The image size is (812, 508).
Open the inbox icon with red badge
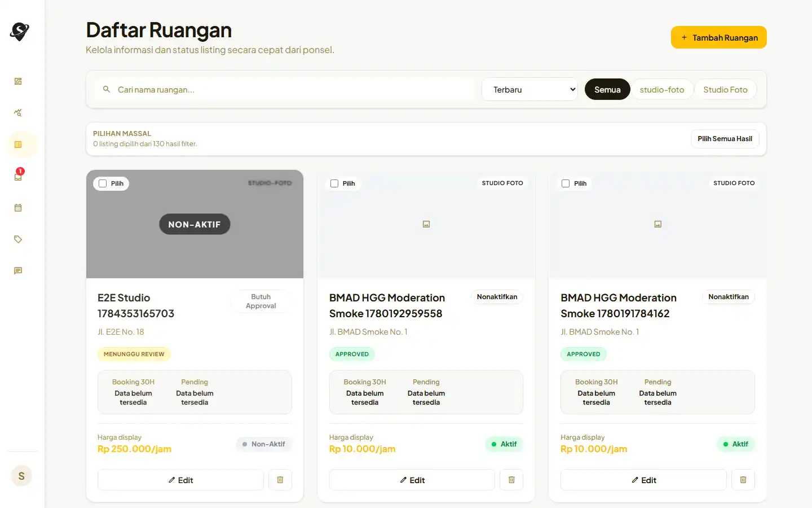18,176
